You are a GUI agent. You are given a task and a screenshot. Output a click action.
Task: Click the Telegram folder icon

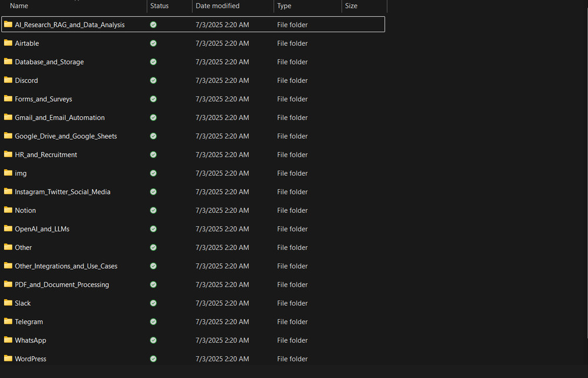[x=8, y=322]
